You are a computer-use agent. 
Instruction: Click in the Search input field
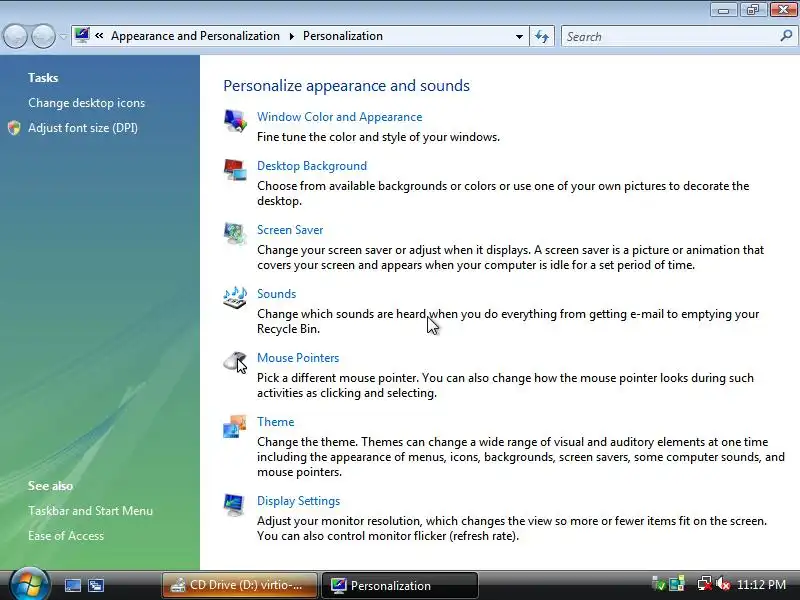click(x=671, y=36)
